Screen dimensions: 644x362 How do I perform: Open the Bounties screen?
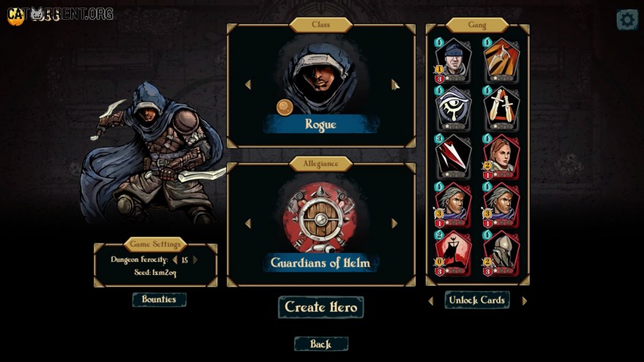(159, 299)
